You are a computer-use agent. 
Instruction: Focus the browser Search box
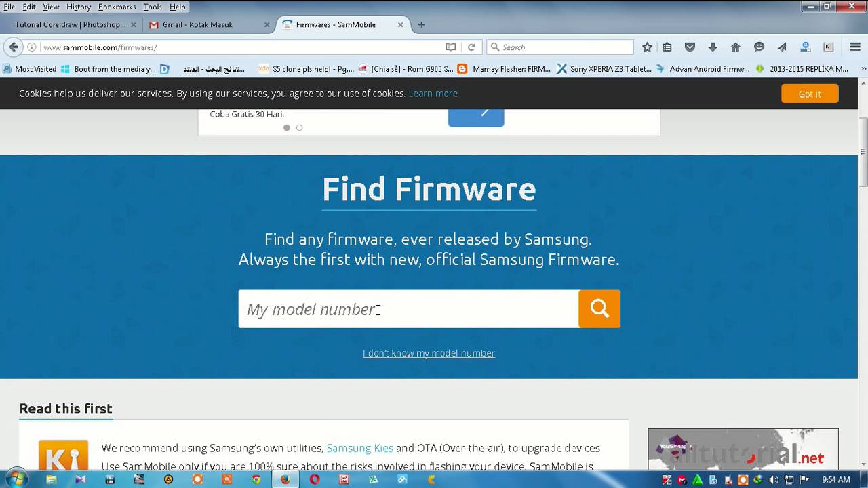tap(560, 47)
